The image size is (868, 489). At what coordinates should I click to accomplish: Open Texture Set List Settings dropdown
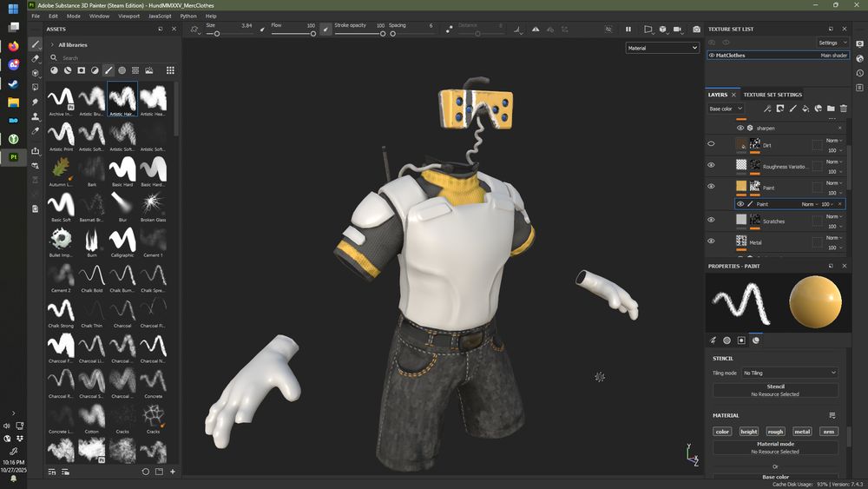point(832,43)
